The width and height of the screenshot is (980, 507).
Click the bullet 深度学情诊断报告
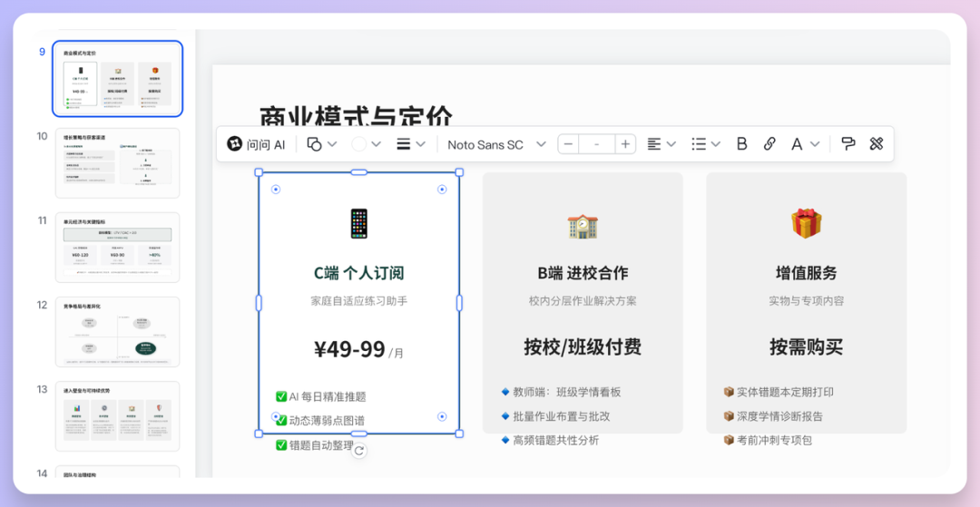tap(772, 416)
